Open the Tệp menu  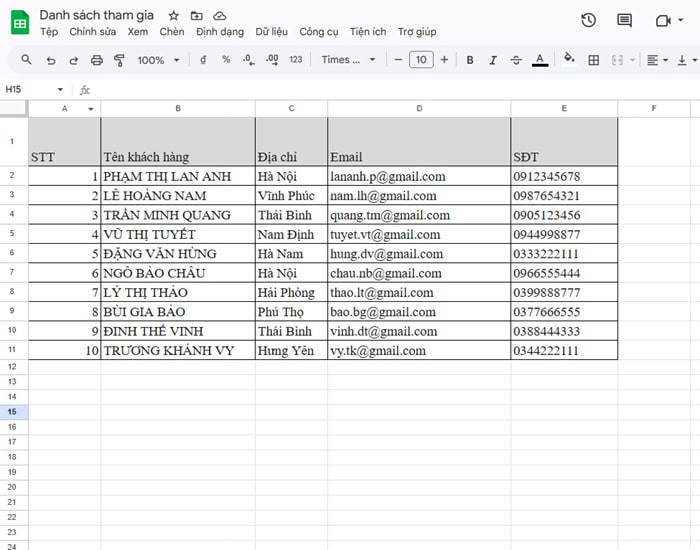(x=49, y=32)
